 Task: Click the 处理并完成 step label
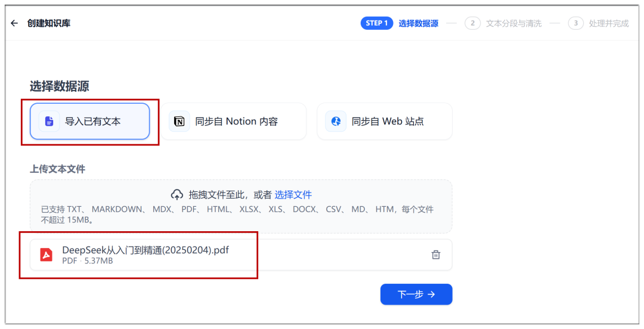click(x=609, y=23)
